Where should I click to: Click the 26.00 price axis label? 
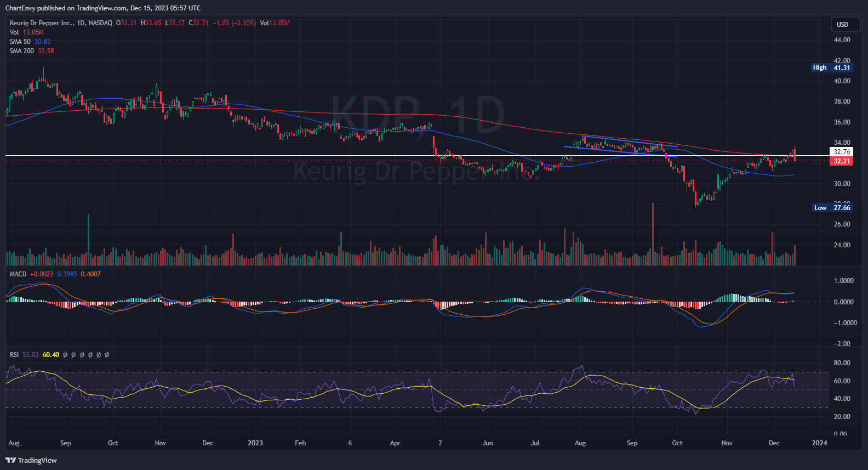pyautogui.click(x=842, y=224)
